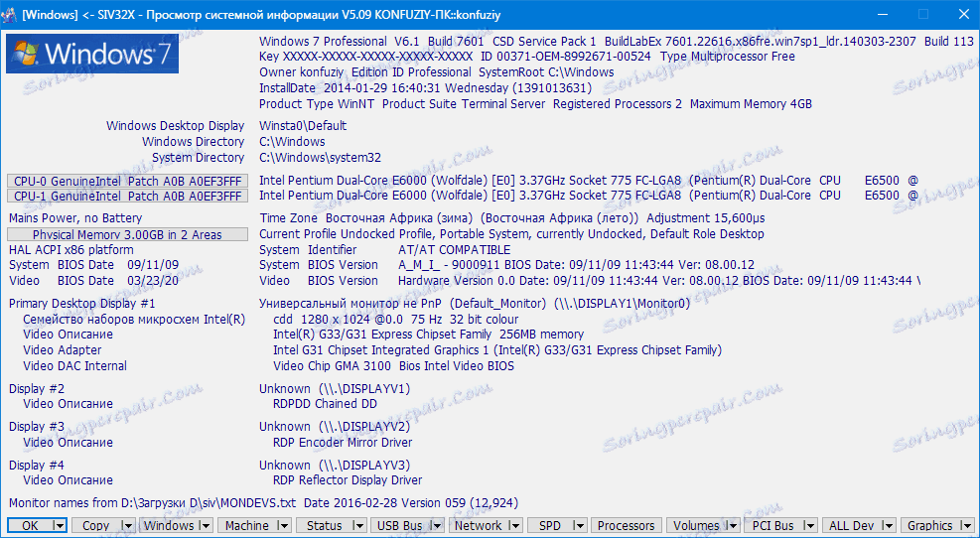The height and width of the screenshot is (538, 980).
Task: Open the Volumes button
Action: pos(696,525)
